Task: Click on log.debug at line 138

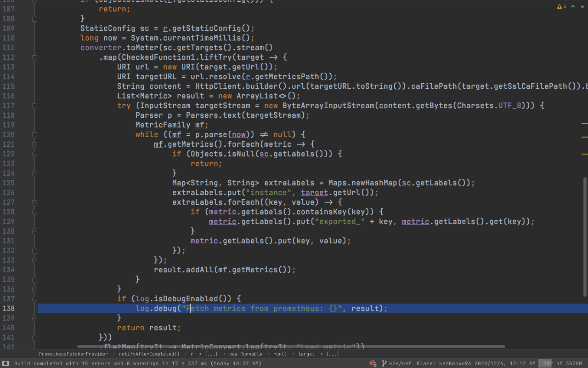Action: [156, 308]
